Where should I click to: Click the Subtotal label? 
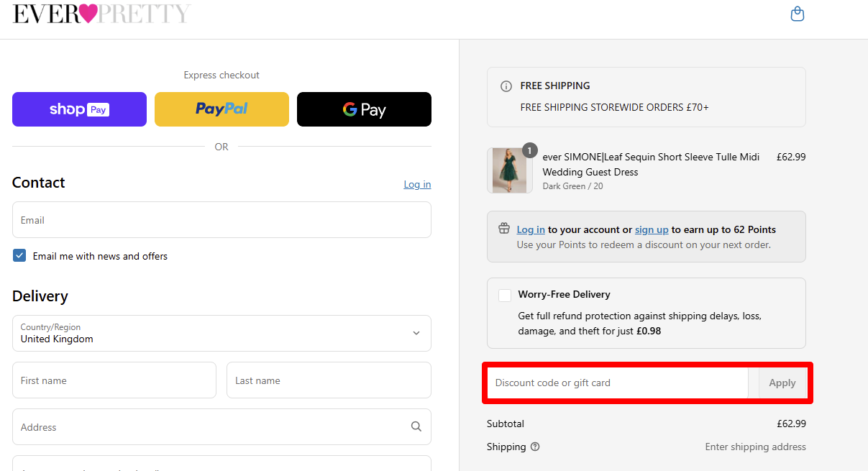pos(506,424)
